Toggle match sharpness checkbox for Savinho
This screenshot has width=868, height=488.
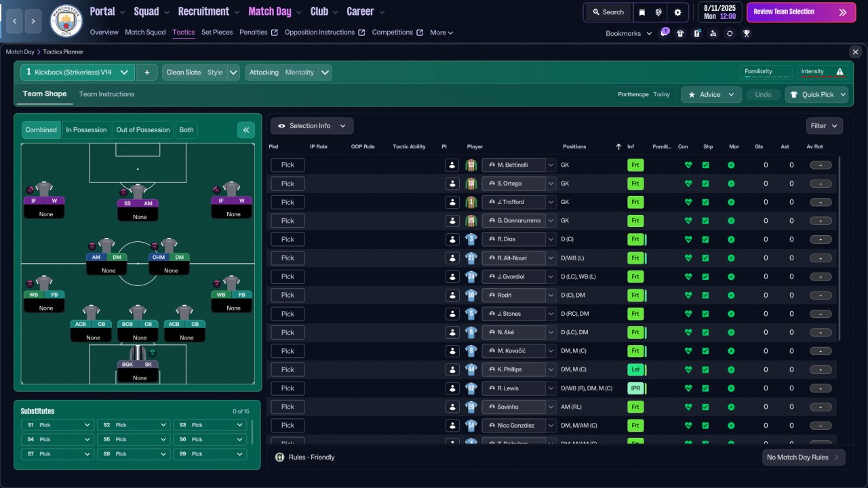705,407
